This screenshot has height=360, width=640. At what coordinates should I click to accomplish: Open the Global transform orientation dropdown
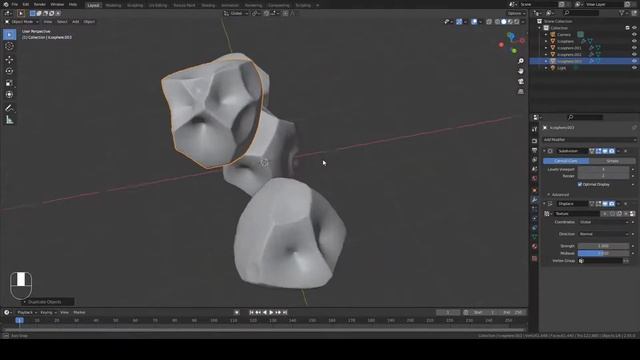coord(236,13)
